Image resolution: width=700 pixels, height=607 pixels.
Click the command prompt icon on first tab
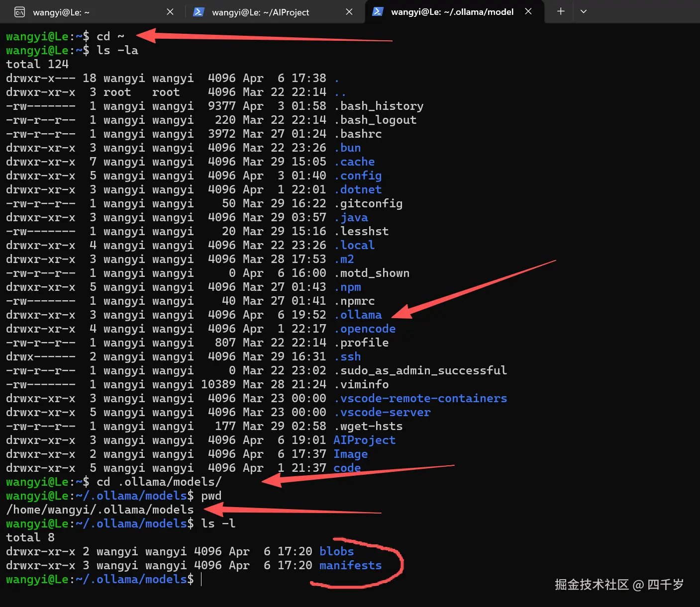[19, 12]
